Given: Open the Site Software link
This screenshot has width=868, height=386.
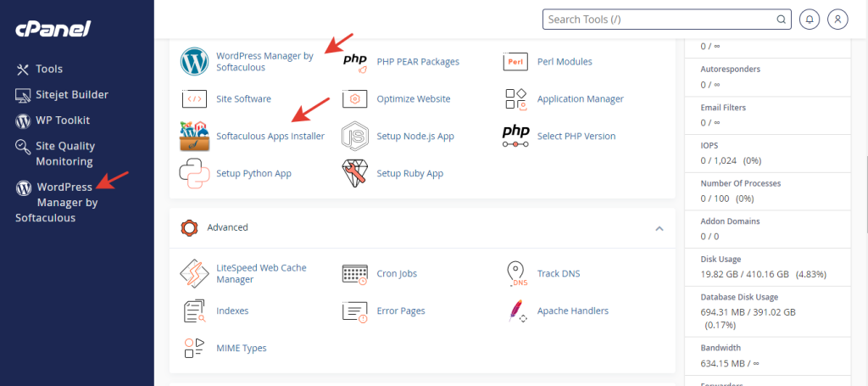Looking at the screenshot, I should tap(243, 99).
